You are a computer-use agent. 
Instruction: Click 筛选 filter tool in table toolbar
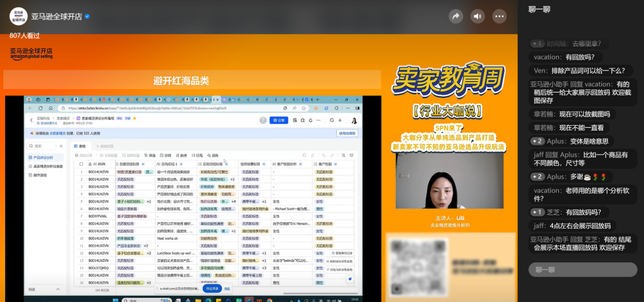point(149,156)
